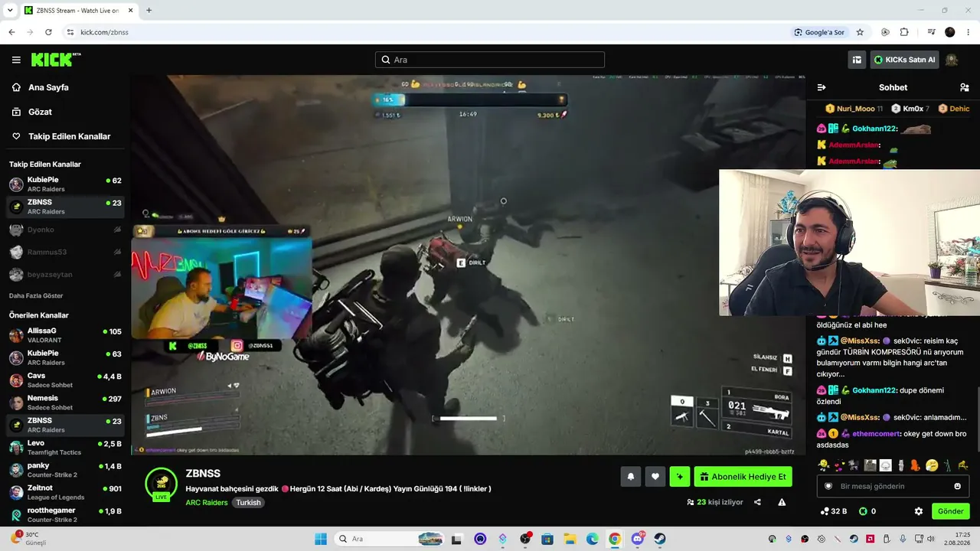
Task: Open Chrome tab search dropdown arrow
Action: click(10, 11)
